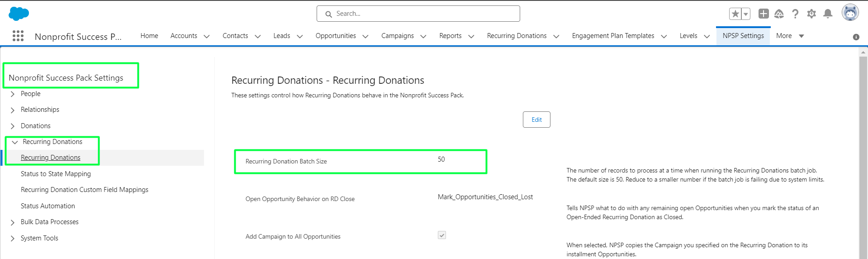Open the Campaigns tab

pyautogui.click(x=398, y=36)
